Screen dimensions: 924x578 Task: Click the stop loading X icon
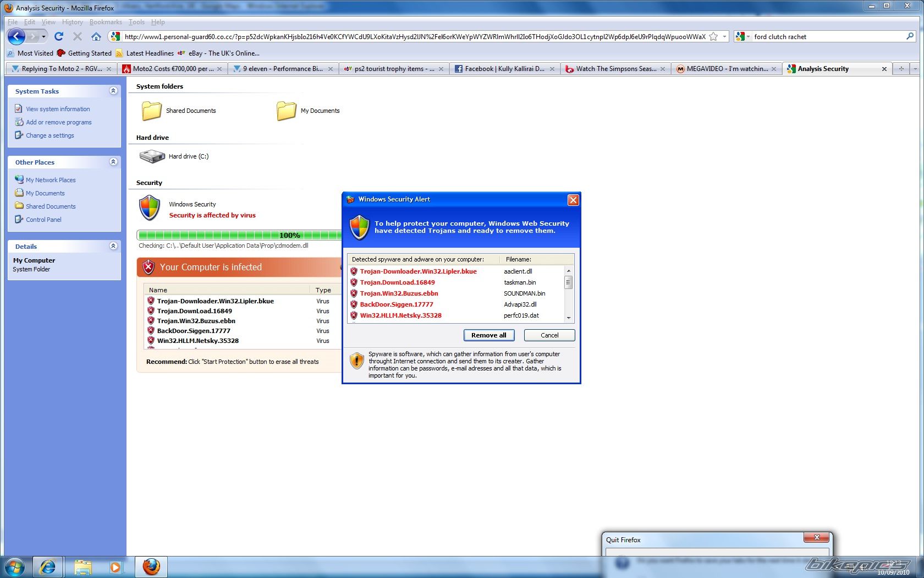78,36
